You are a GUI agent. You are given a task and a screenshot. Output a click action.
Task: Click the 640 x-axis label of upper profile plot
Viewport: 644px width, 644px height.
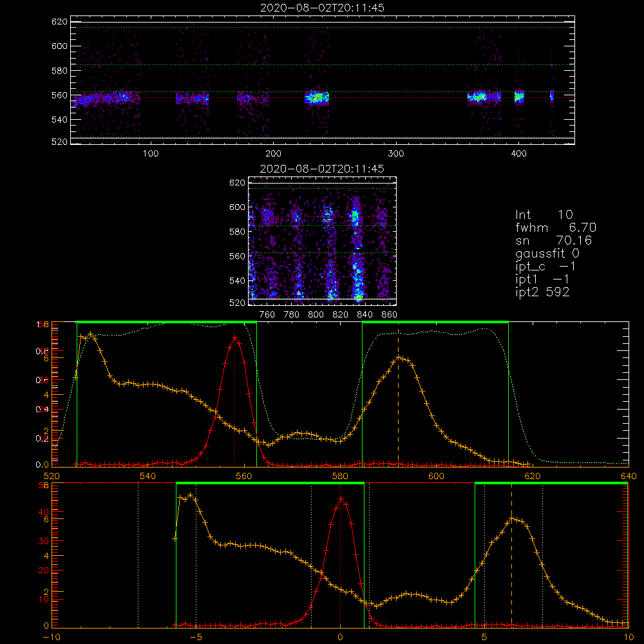coord(629,476)
